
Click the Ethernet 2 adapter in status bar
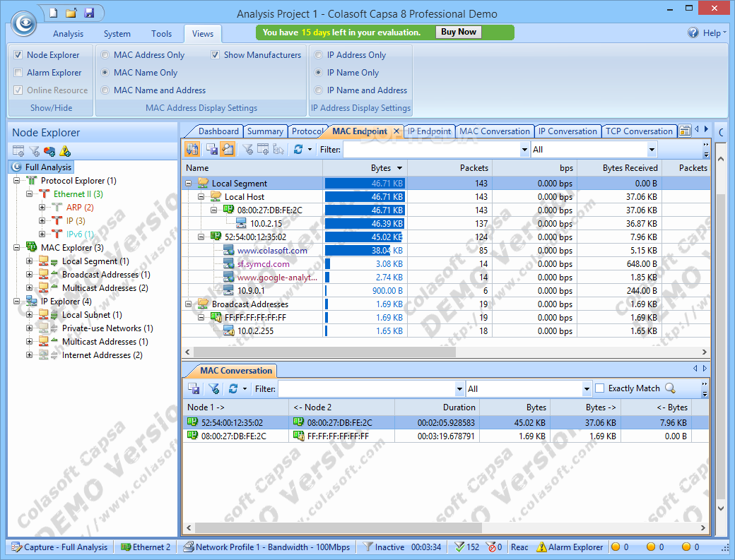[x=146, y=547]
